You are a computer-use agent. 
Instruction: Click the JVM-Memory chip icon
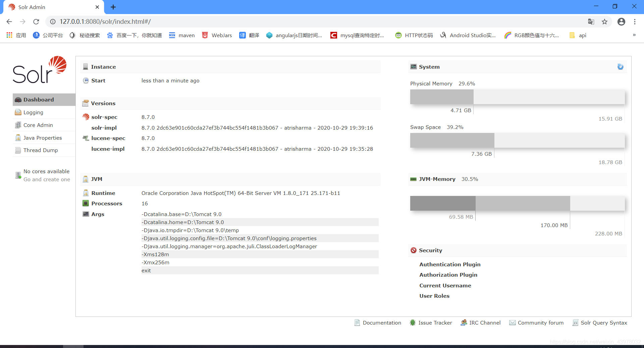414,179
